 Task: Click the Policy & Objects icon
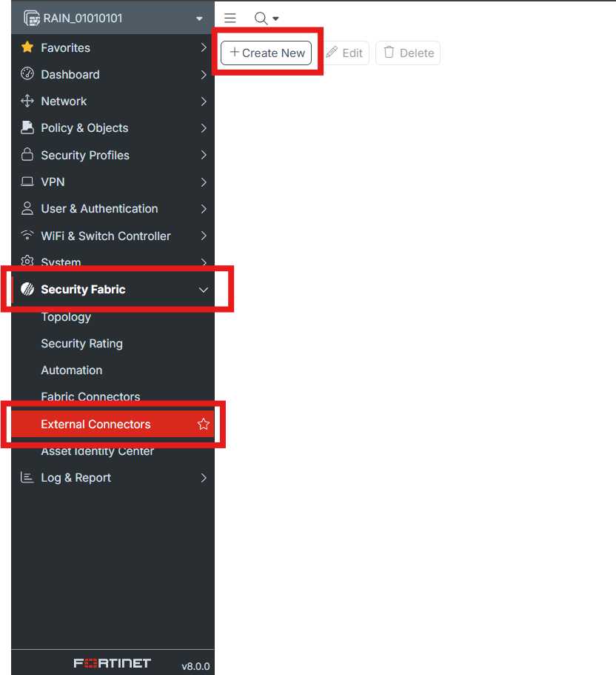27,127
